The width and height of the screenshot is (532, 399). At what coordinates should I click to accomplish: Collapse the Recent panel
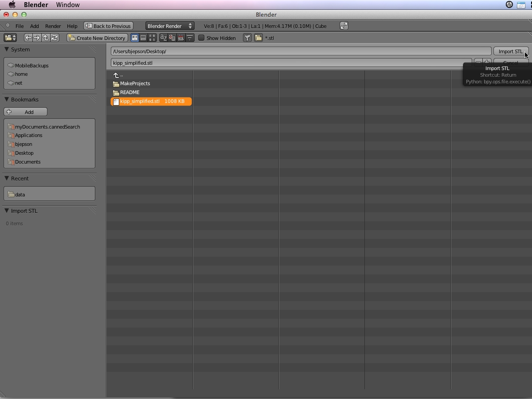click(x=7, y=178)
